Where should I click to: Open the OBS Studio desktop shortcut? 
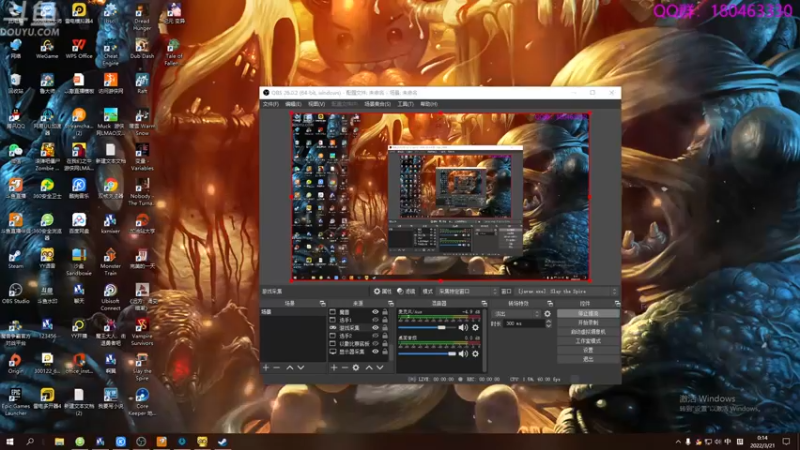[15, 293]
